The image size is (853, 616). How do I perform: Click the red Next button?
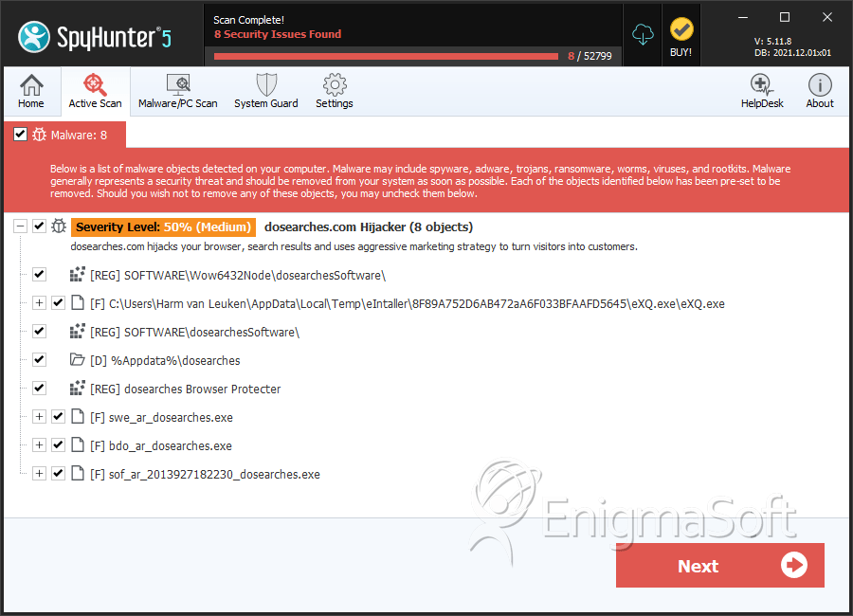(x=719, y=566)
